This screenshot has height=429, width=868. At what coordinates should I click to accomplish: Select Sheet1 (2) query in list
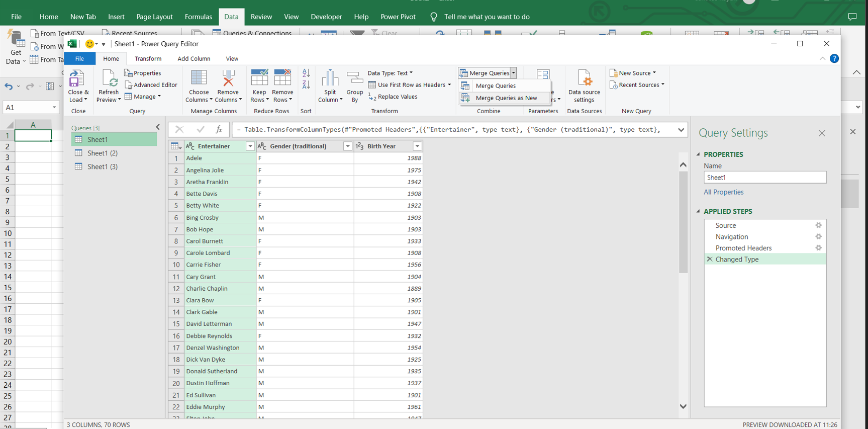point(103,153)
